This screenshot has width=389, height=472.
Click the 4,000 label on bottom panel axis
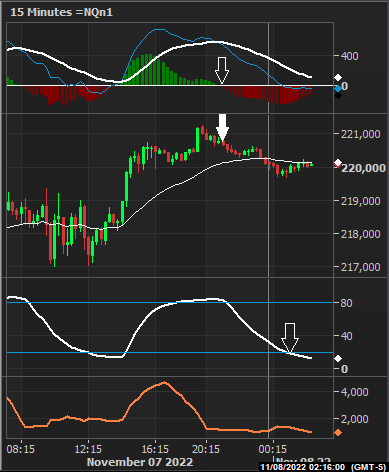pyautogui.click(x=355, y=392)
